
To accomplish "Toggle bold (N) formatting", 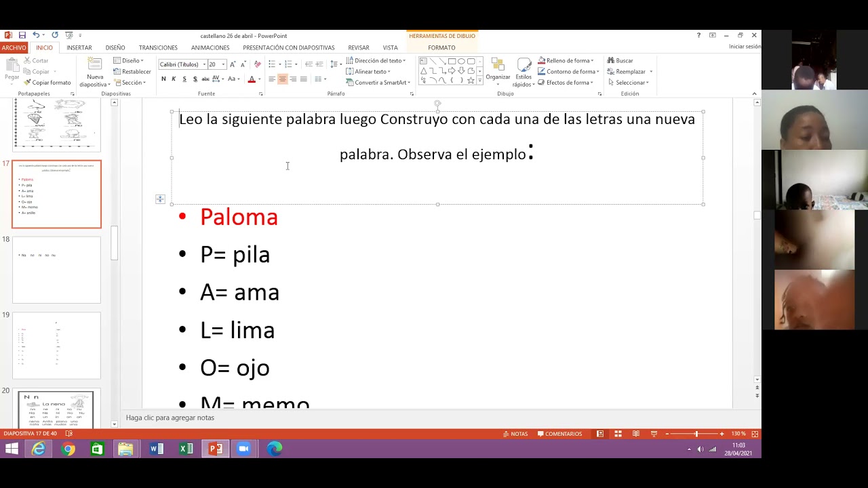I will tap(163, 79).
